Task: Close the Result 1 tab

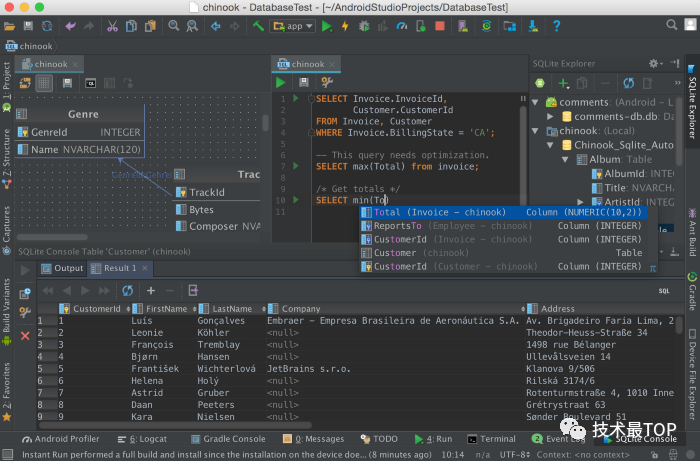Action: pos(145,268)
